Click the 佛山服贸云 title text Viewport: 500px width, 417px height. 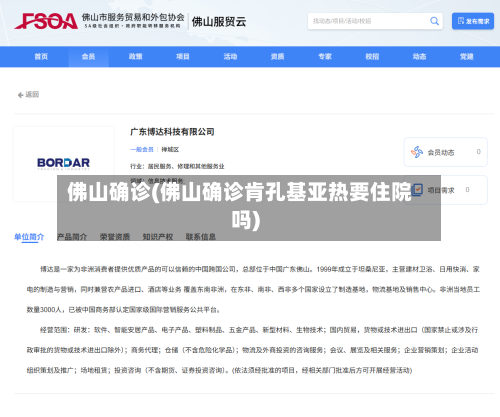point(219,22)
